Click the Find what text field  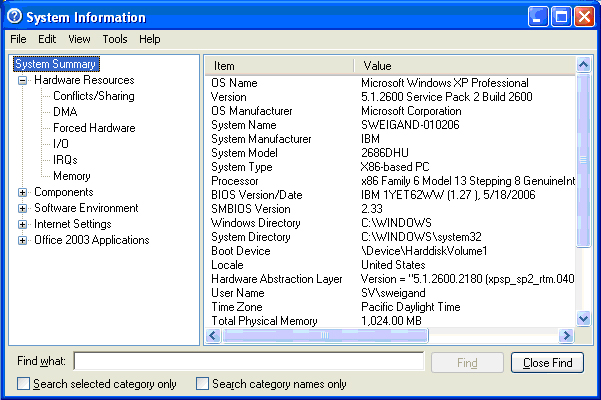tap(249, 361)
